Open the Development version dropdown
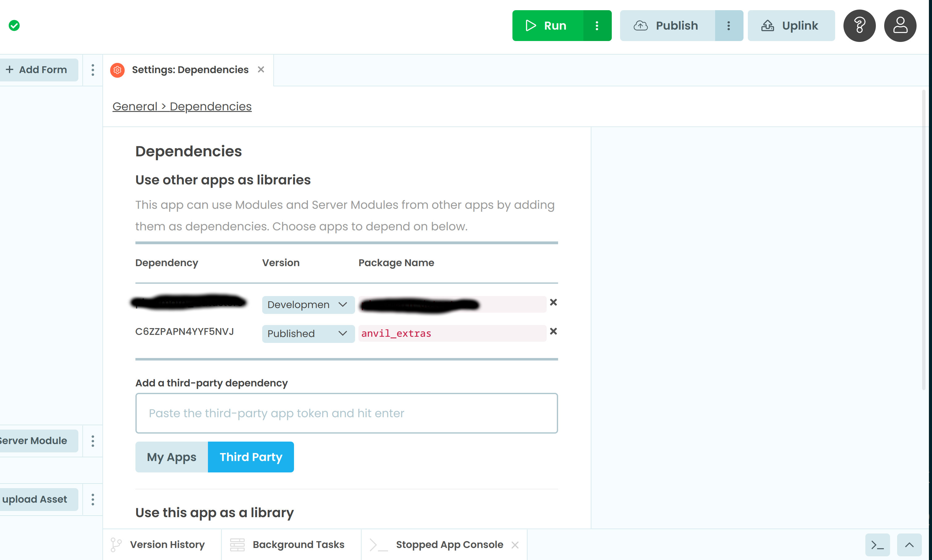 point(308,305)
